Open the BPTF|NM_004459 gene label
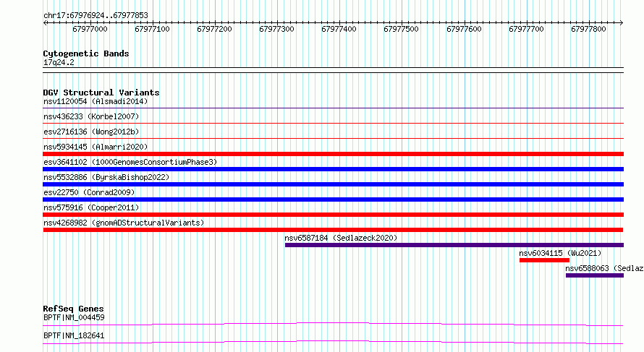Viewport: 644px width, 352px height. pyautogui.click(x=74, y=317)
